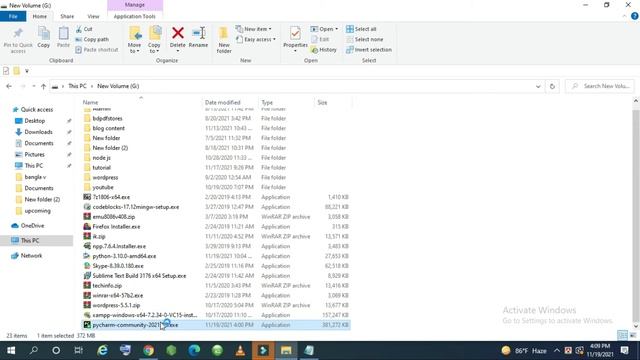Select the wordpress folder
The width and height of the screenshot is (640, 360).
tap(105, 177)
